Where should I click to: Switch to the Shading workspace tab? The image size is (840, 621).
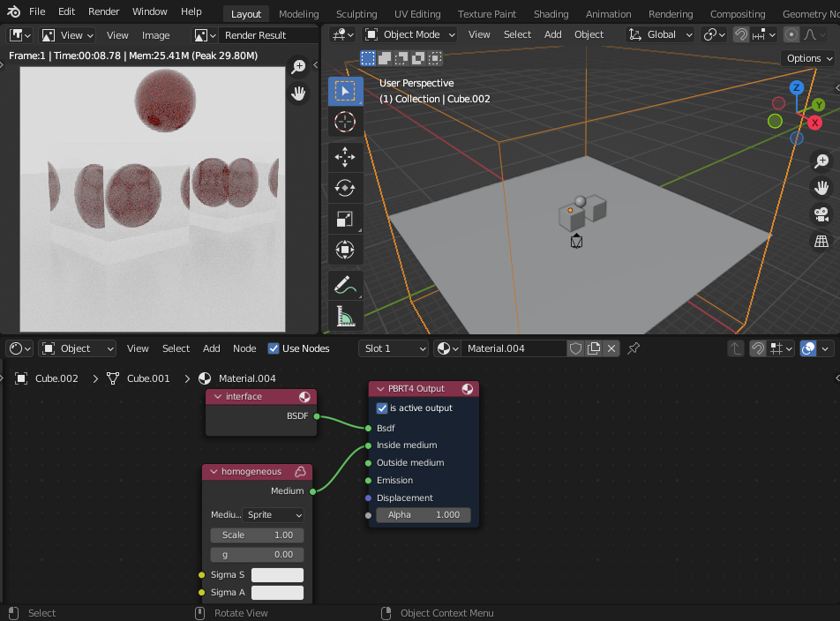pyautogui.click(x=551, y=14)
